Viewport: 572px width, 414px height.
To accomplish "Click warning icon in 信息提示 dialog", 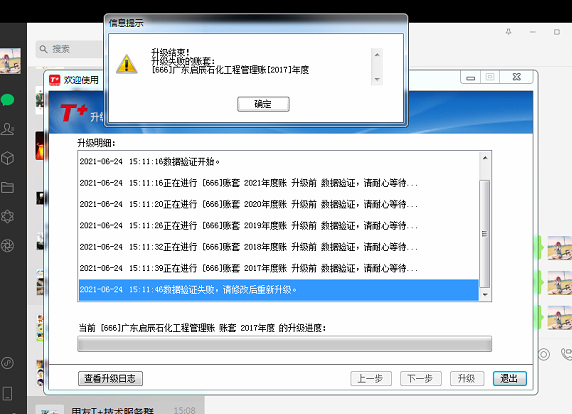I will 127,64.
